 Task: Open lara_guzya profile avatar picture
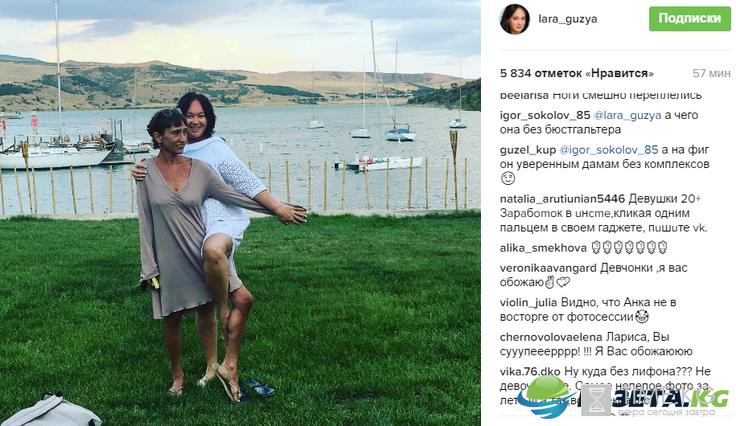pyautogui.click(x=514, y=20)
